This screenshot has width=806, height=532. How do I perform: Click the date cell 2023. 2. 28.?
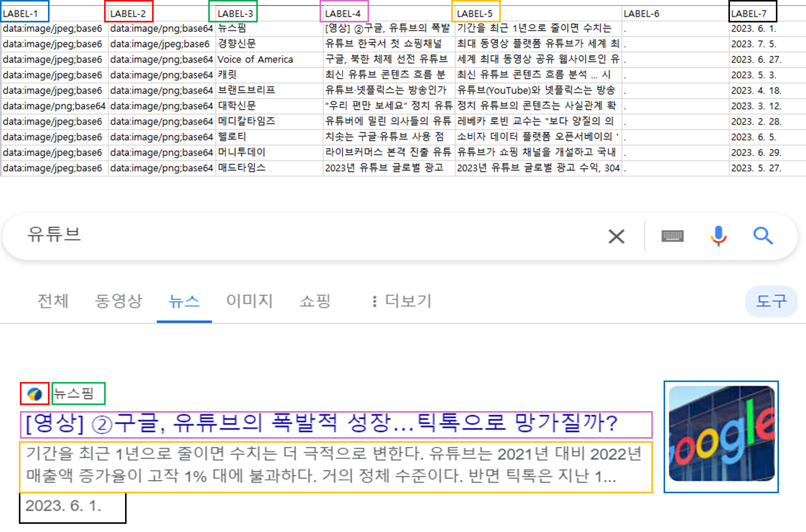click(767, 121)
